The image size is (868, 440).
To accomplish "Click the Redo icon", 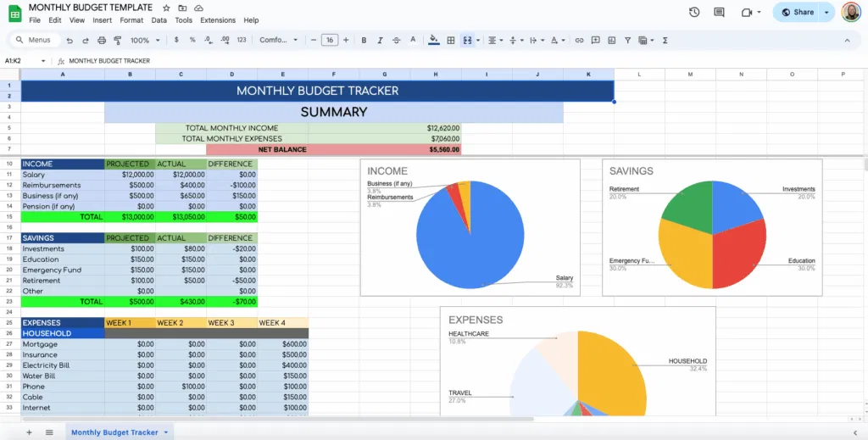I will pos(86,41).
